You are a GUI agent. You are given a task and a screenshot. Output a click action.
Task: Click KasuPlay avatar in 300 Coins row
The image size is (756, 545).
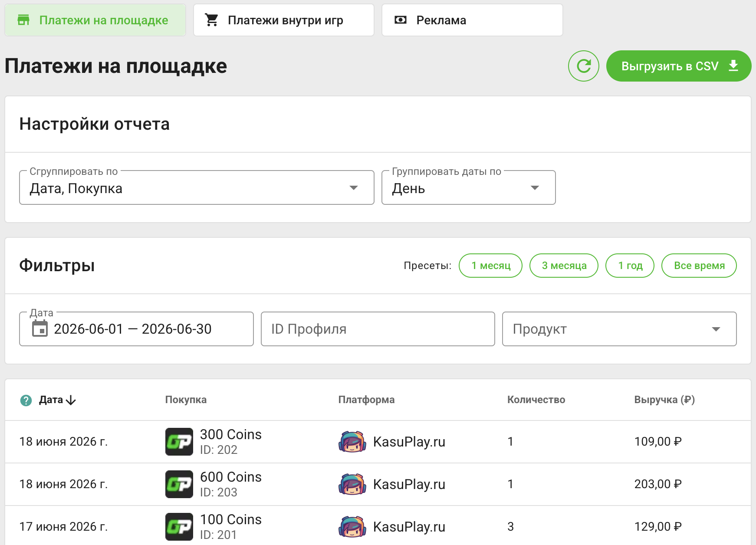click(x=352, y=442)
